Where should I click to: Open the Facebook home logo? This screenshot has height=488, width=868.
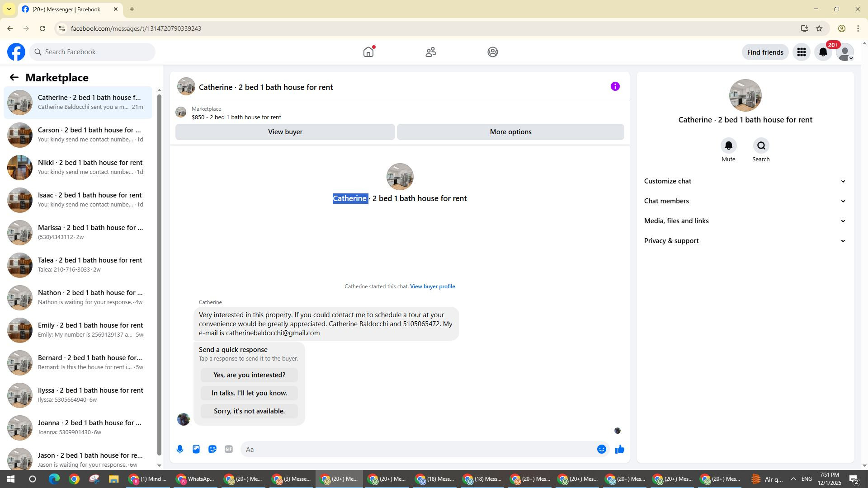[x=16, y=52]
